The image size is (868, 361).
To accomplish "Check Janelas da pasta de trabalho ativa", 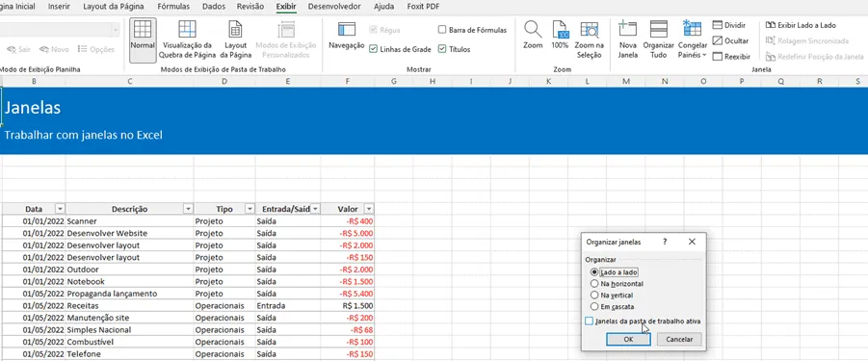I will (x=589, y=322).
